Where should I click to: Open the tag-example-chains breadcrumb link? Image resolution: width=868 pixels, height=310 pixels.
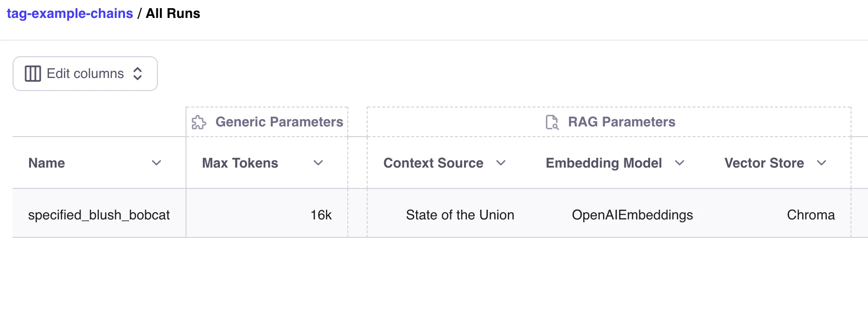pos(71,13)
